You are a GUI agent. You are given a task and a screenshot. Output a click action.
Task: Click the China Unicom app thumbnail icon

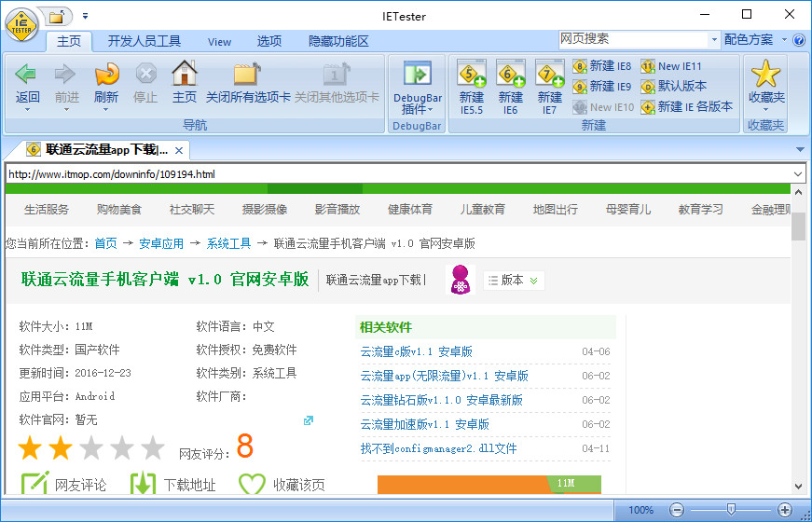pyautogui.click(x=461, y=280)
